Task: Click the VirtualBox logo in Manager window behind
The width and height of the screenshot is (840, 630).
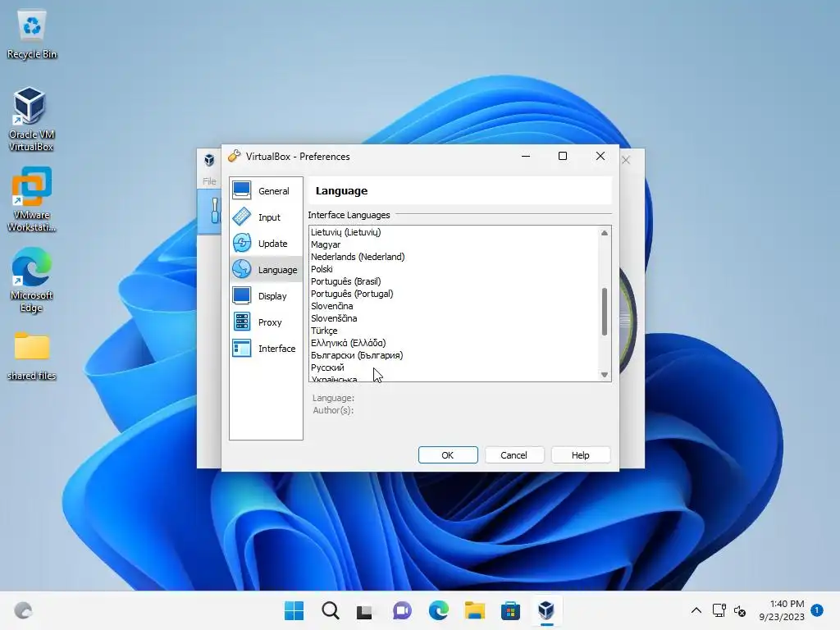Action: pyautogui.click(x=209, y=160)
